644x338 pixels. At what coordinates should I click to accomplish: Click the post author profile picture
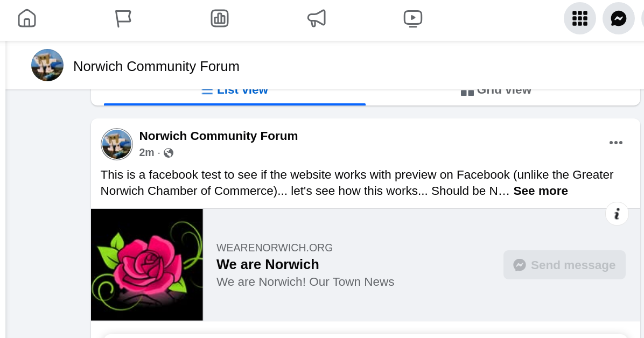tap(117, 144)
